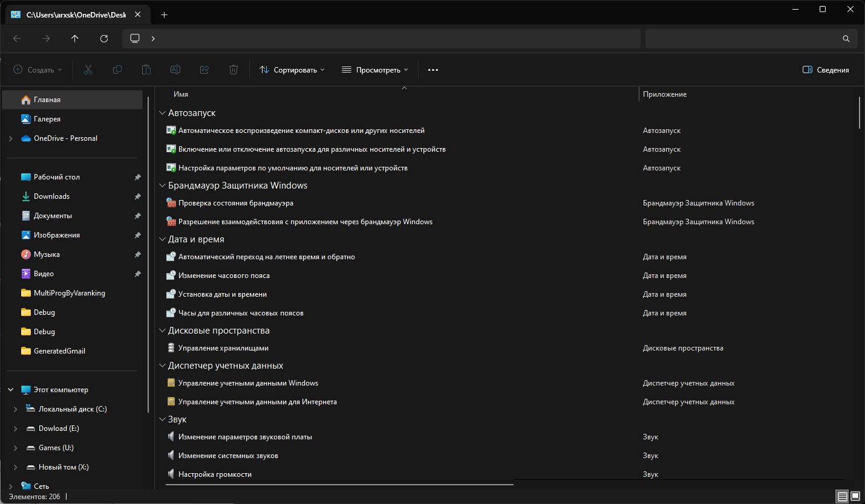This screenshot has height=504, width=865.
Task: Click the monitor icon in the address bar
Action: [x=135, y=38]
